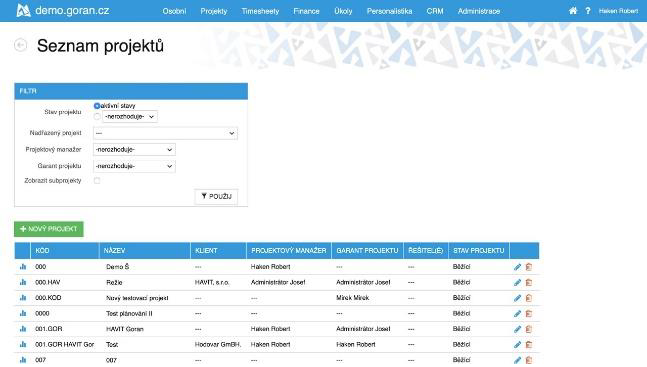Delete project Režie with trash icon
Image resolution: width=647 pixels, height=367 pixels.
coord(529,283)
